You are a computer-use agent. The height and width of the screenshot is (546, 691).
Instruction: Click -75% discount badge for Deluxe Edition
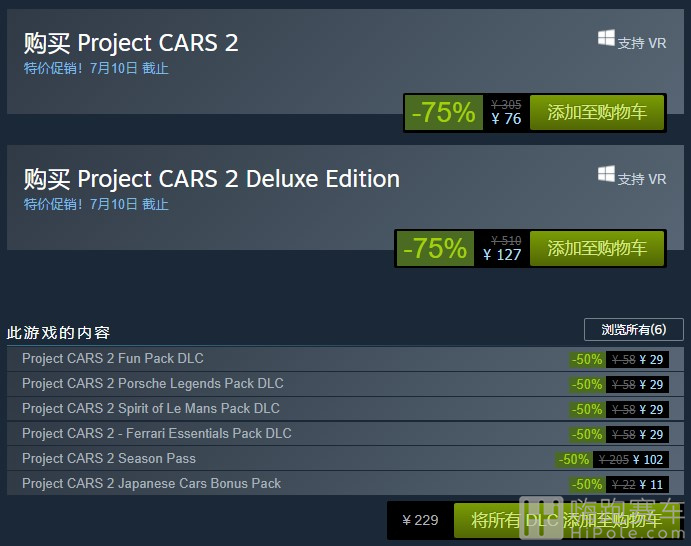(435, 248)
